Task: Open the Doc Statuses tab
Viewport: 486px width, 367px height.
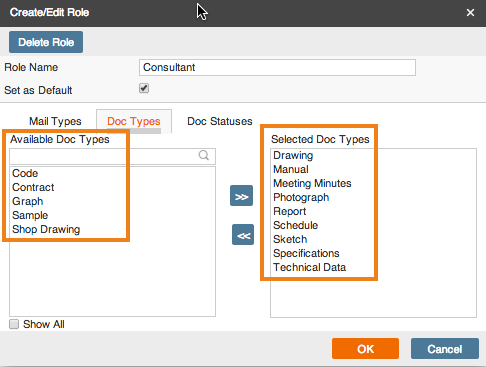Action: click(220, 121)
